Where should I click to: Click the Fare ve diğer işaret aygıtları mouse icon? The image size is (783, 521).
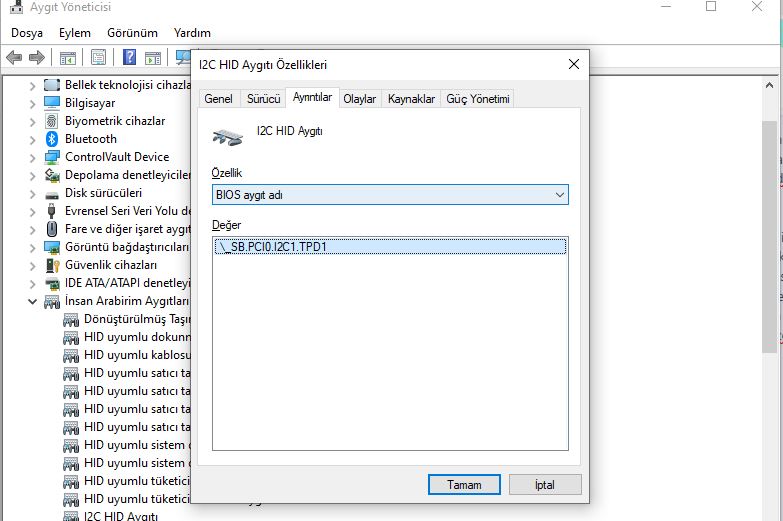pos(52,229)
